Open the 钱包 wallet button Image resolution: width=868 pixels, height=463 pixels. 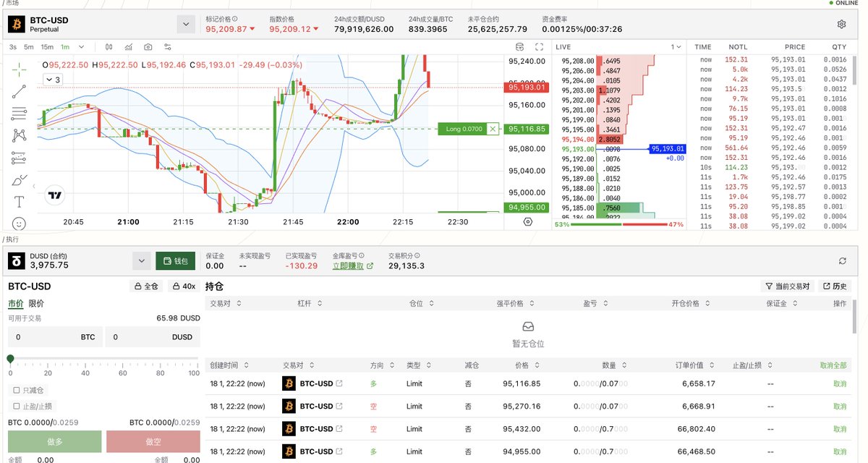[x=176, y=260]
